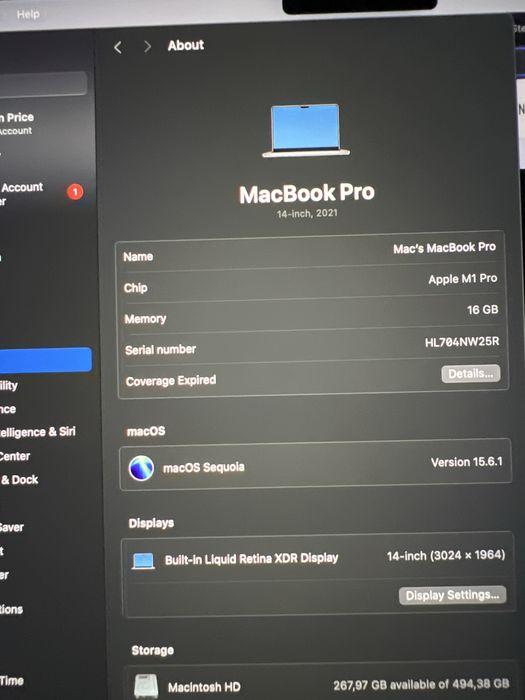Click the 'Memory' row label

tap(145, 319)
